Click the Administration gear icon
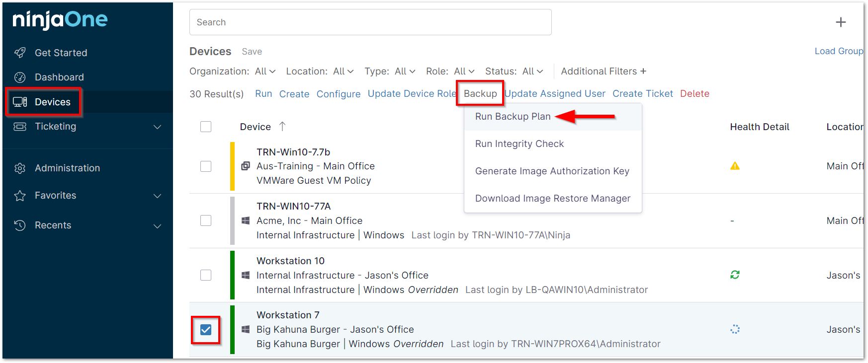Screen dimensions: 868x363 click(x=20, y=168)
